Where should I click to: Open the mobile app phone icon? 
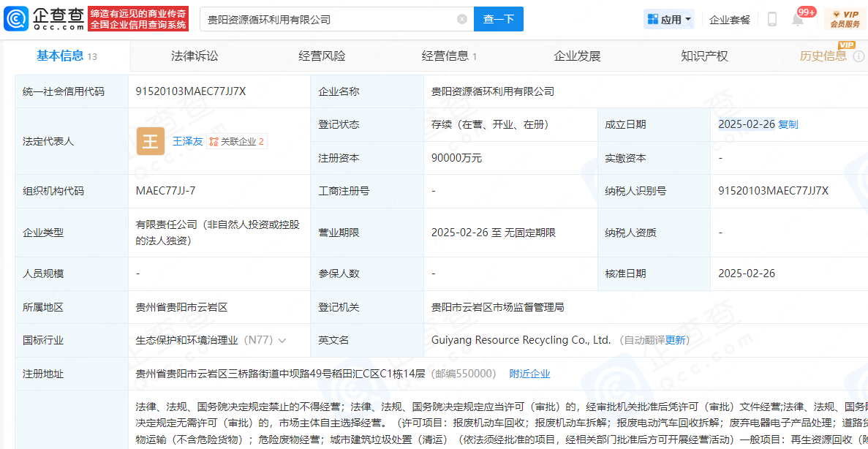click(772, 19)
